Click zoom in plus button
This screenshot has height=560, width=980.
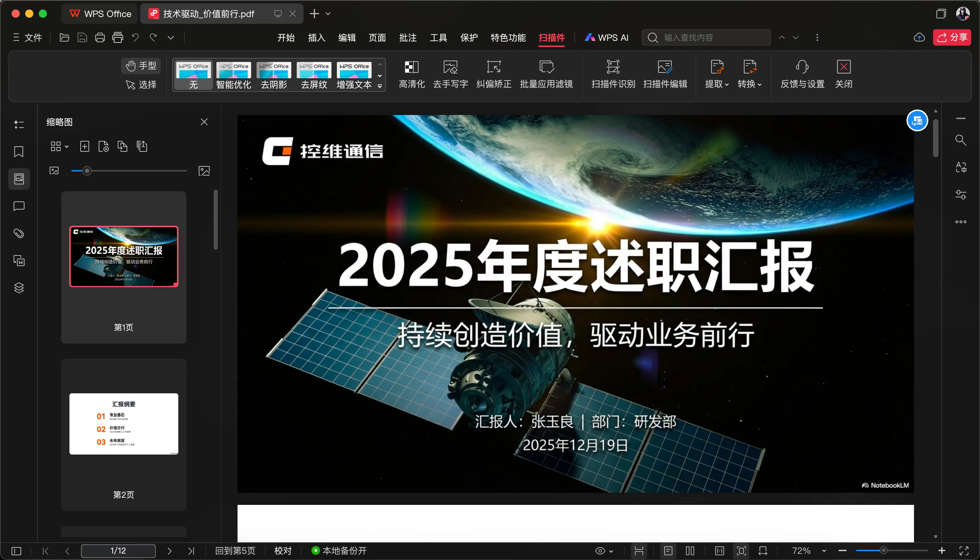[x=942, y=551]
